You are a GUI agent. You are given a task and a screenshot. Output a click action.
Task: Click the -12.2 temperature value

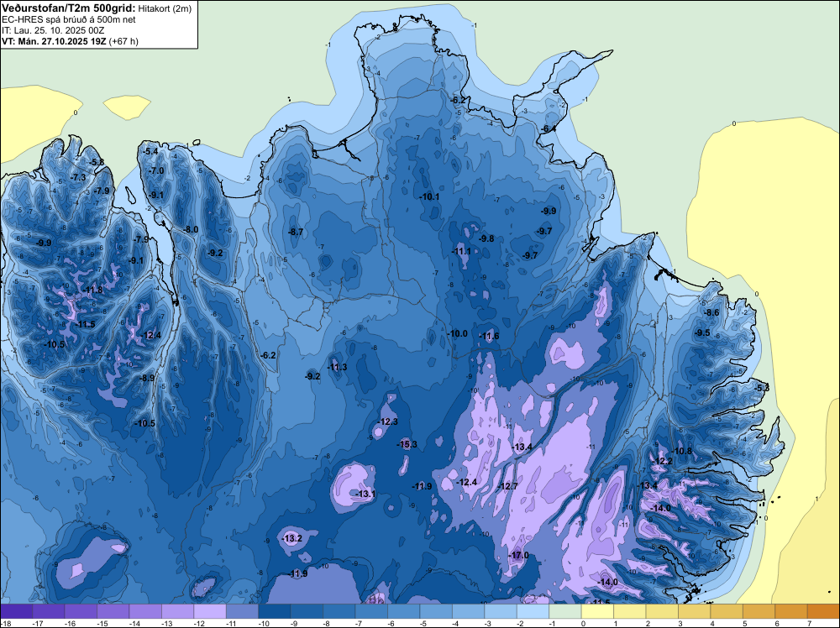pos(662,461)
